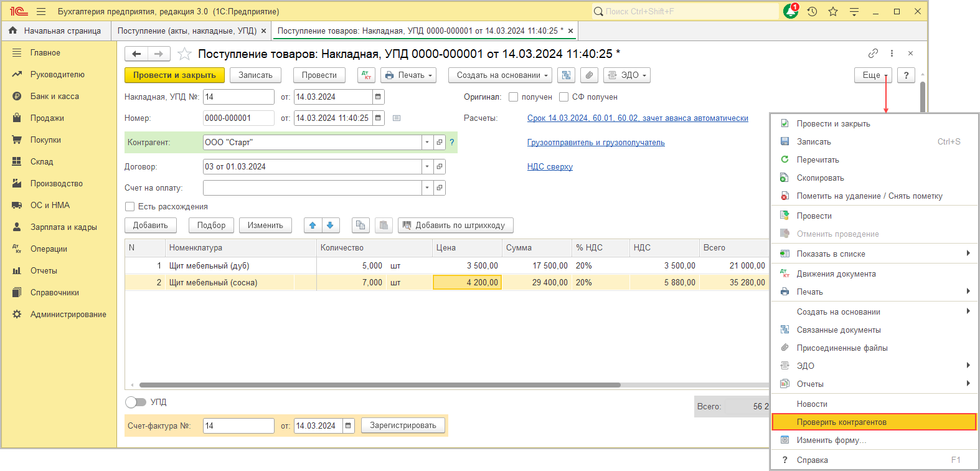The image size is (980, 471).
Task: Copy rows in table toolbar
Action: point(360,226)
